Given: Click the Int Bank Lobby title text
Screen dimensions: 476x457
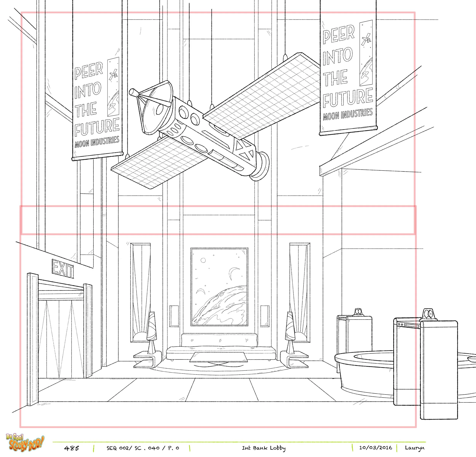Looking at the screenshot, I should 264,448.
